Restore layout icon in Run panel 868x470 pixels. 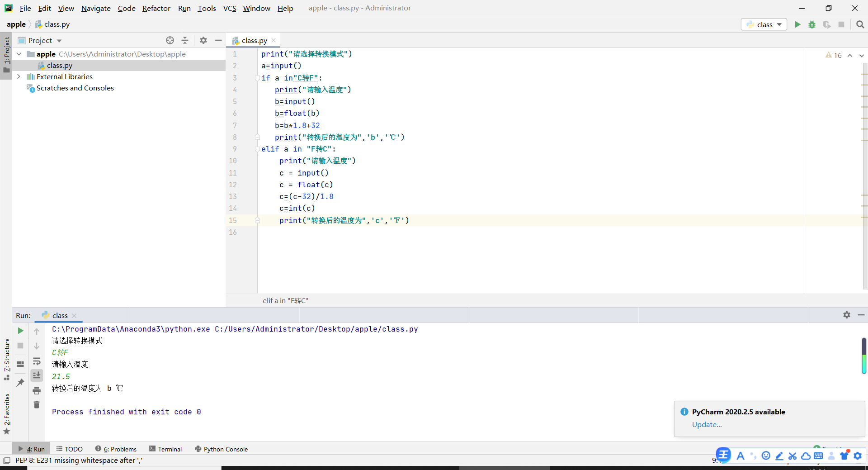coord(20,364)
